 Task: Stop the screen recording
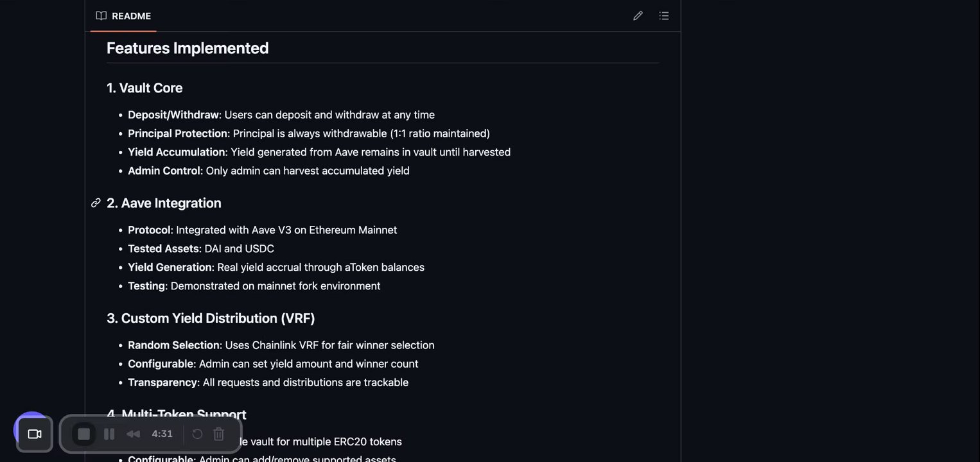point(83,434)
